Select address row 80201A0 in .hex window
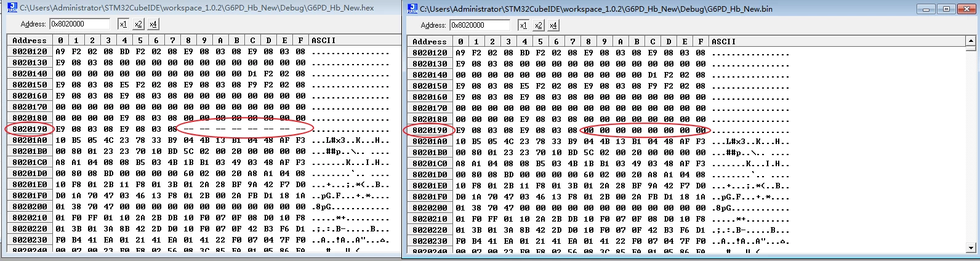The height and width of the screenshot is (261, 980). 30,140
